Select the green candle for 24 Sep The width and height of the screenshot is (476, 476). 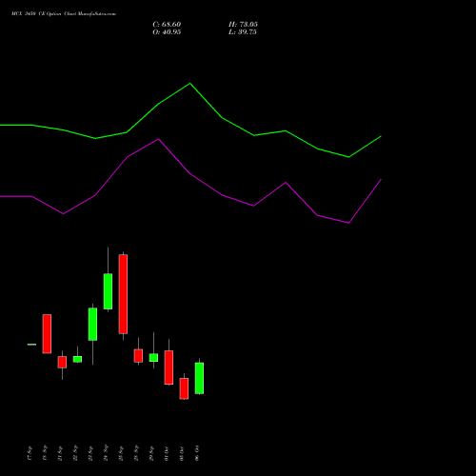(x=108, y=291)
